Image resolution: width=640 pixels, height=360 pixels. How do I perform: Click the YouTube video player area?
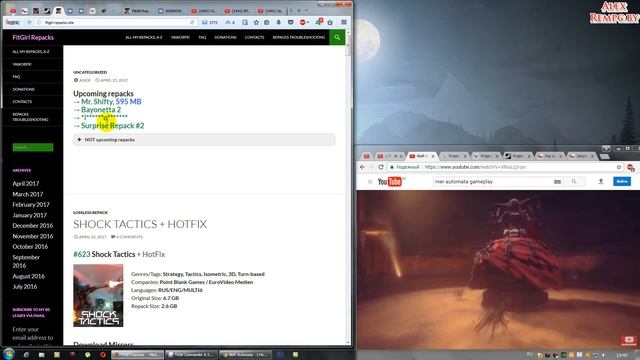coord(498,269)
